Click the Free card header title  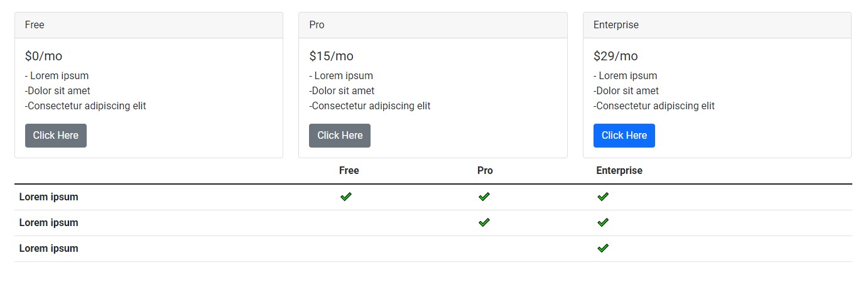35,25
